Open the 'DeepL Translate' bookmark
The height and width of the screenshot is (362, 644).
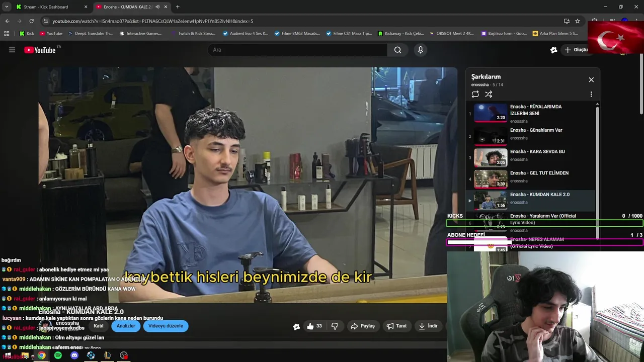tap(90, 34)
